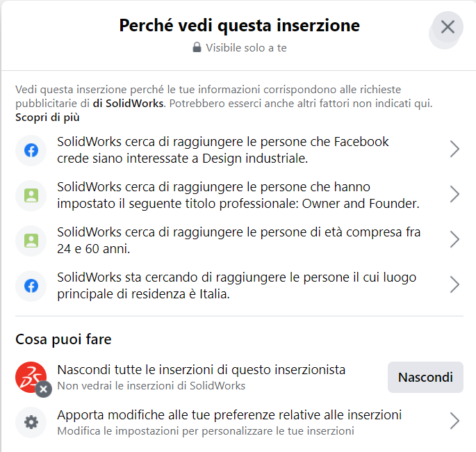
Task: Click the lock icon next to Visibile solo a te
Action: (197, 47)
